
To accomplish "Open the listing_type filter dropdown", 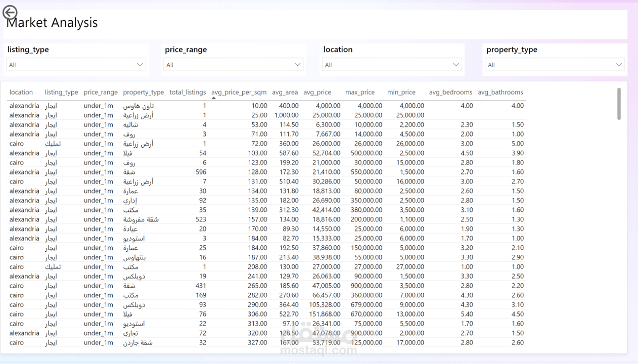I will pos(76,64).
